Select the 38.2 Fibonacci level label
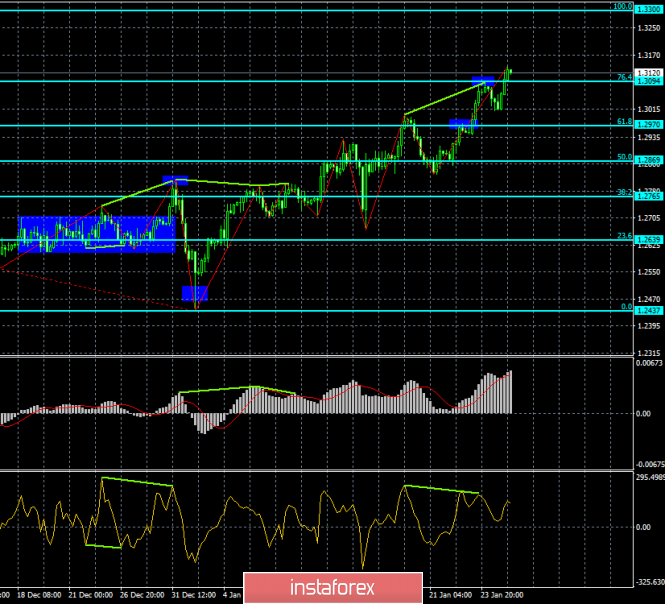Viewport: 665px width, 604px height. pos(624,193)
